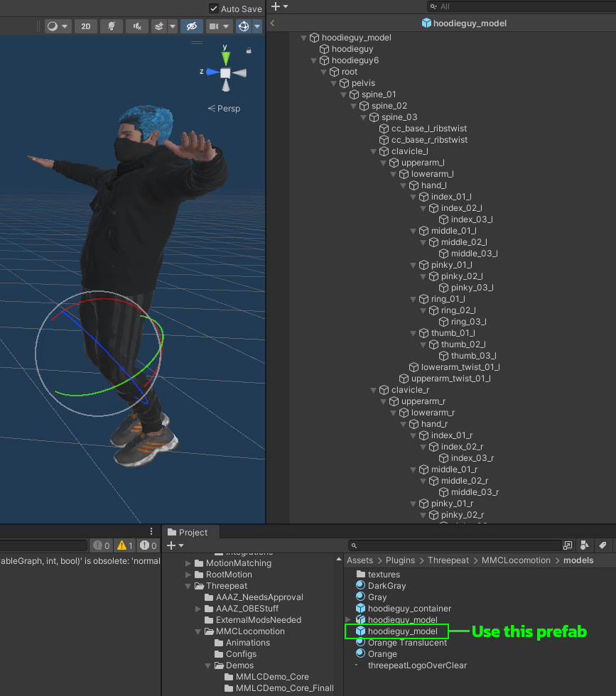This screenshot has width=616, height=696.
Task: Select the Orange material icon
Action: pos(361,654)
